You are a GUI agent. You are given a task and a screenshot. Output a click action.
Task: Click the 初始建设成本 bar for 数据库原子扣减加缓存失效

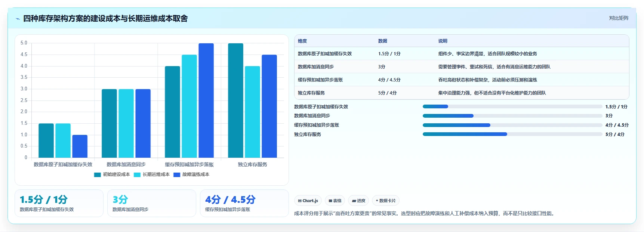pos(46,140)
